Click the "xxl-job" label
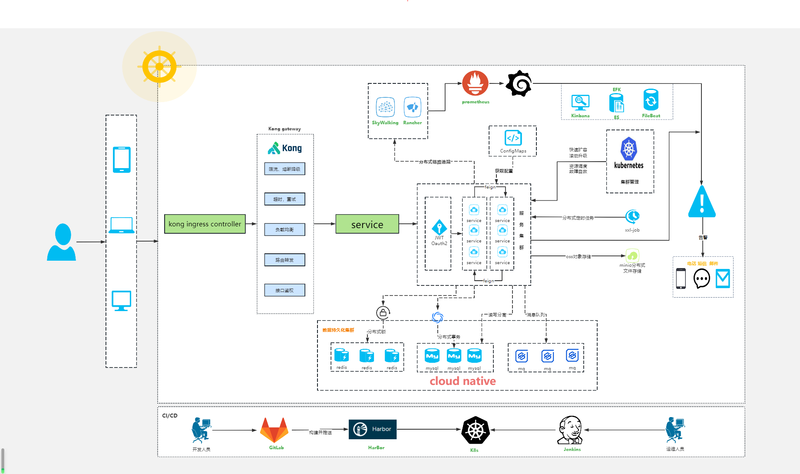800x474 pixels. pos(632,230)
